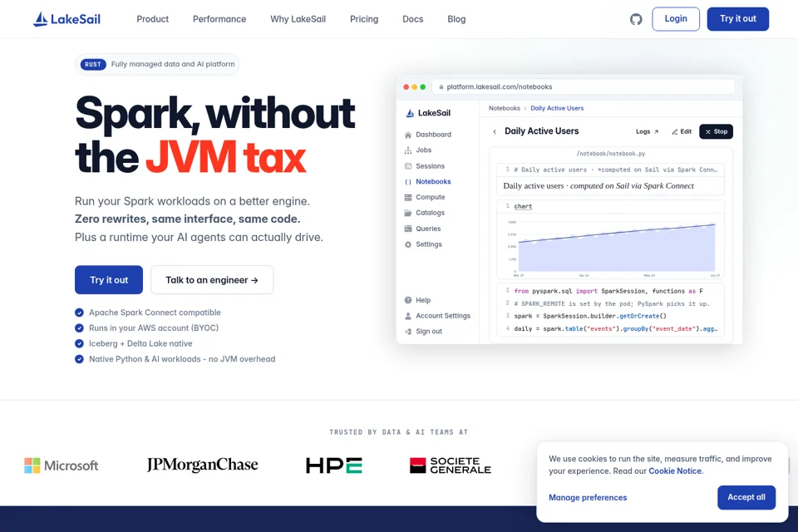The height and width of the screenshot is (532, 798).
Task: Click the LakeSail logo in the top navigation
Action: point(66,19)
